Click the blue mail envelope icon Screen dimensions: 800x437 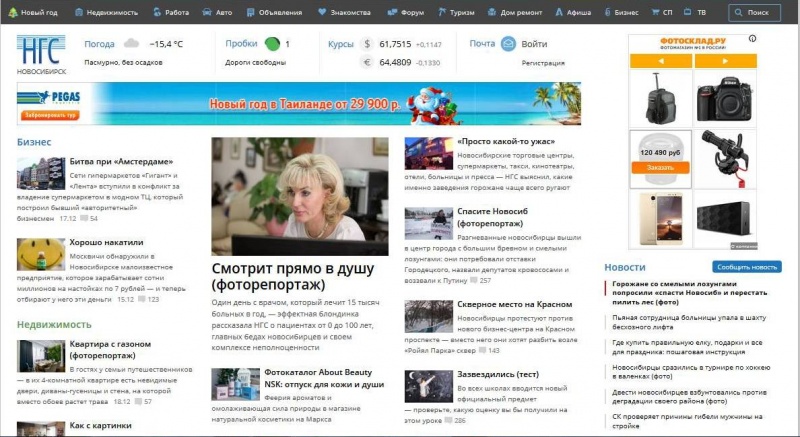508,44
